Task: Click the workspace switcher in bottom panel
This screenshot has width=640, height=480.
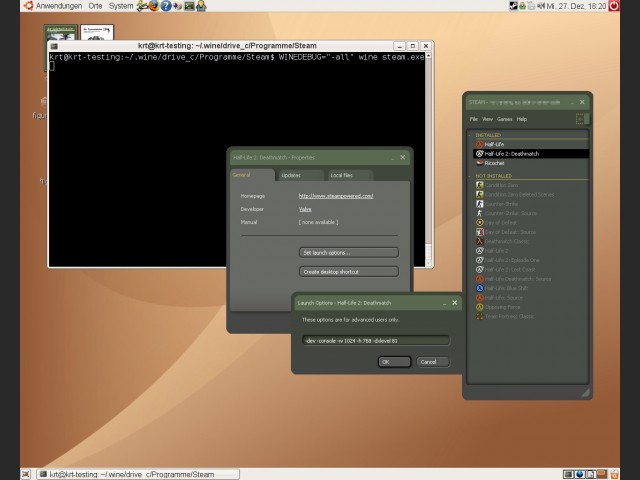Action: 584,474
